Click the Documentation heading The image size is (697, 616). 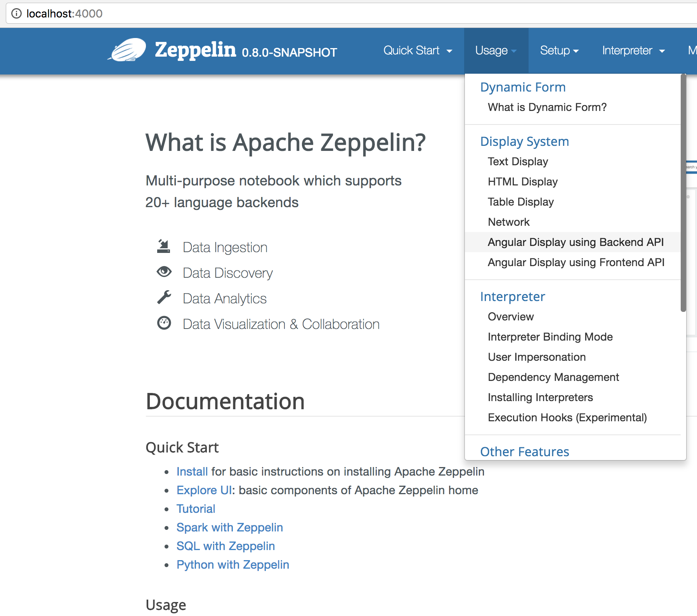point(225,401)
